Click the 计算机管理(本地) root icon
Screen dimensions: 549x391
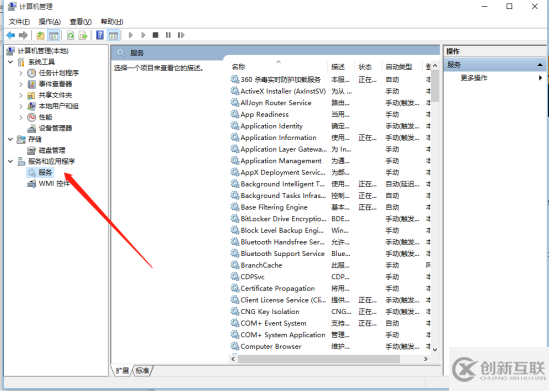tap(11, 51)
